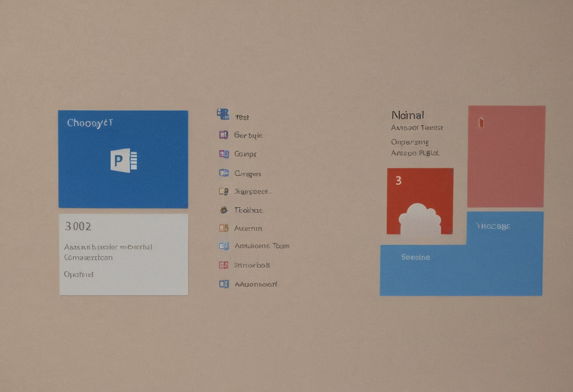The height and width of the screenshot is (392, 573).
Task: Click the PowerPoint logo on the blue tile
Action: coord(124,161)
